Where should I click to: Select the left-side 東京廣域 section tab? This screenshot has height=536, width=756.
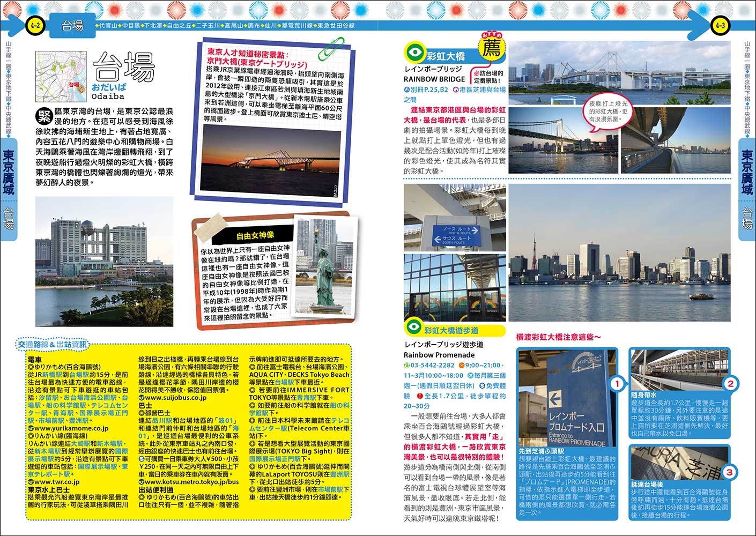9,173
